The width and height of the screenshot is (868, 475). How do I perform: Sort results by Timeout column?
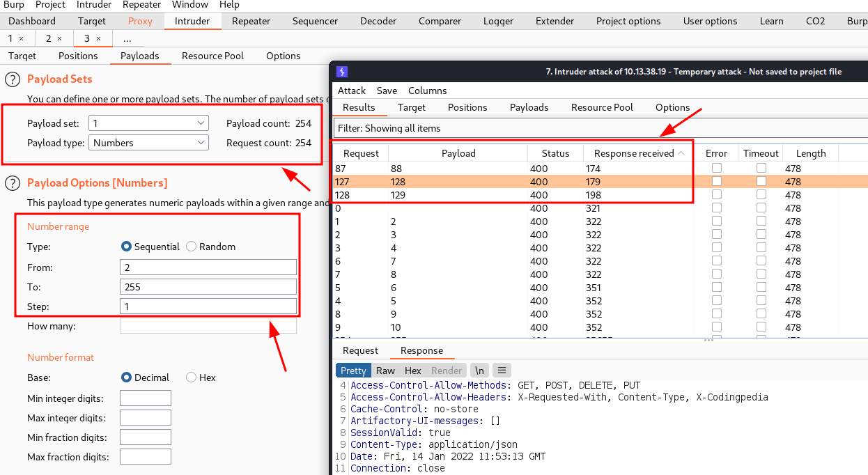[761, 153]
